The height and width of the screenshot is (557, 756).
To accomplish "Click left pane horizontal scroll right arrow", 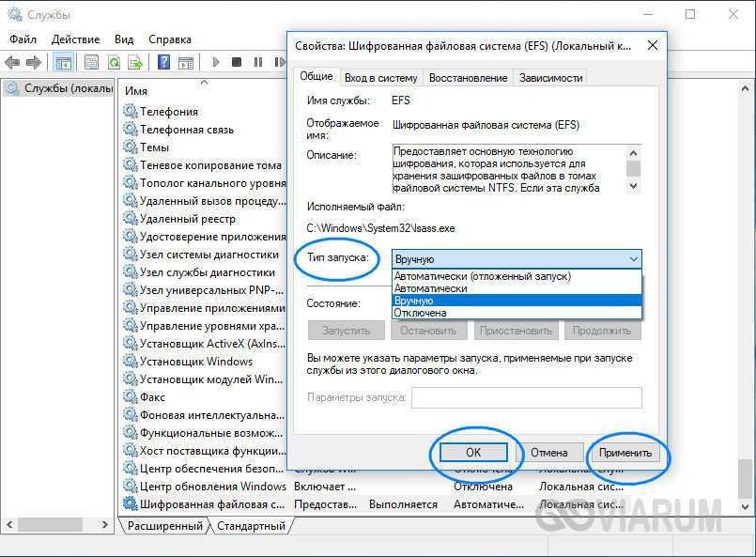I will [x=105, y=524].
